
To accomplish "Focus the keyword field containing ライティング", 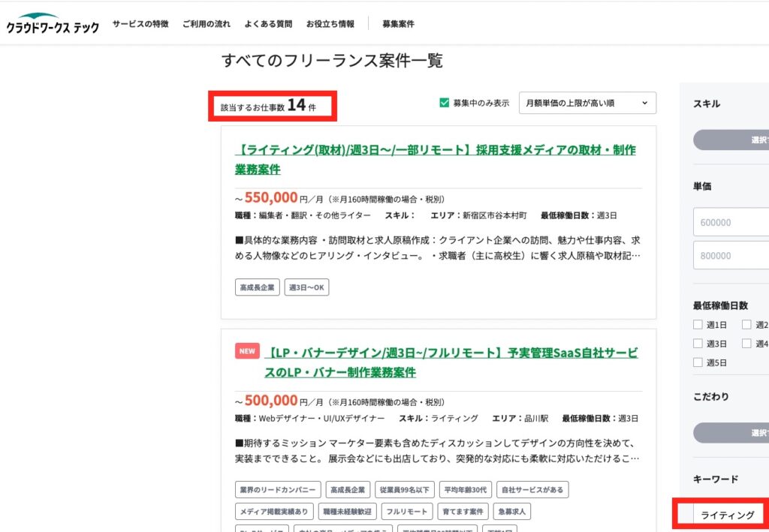I will point(728,515).
